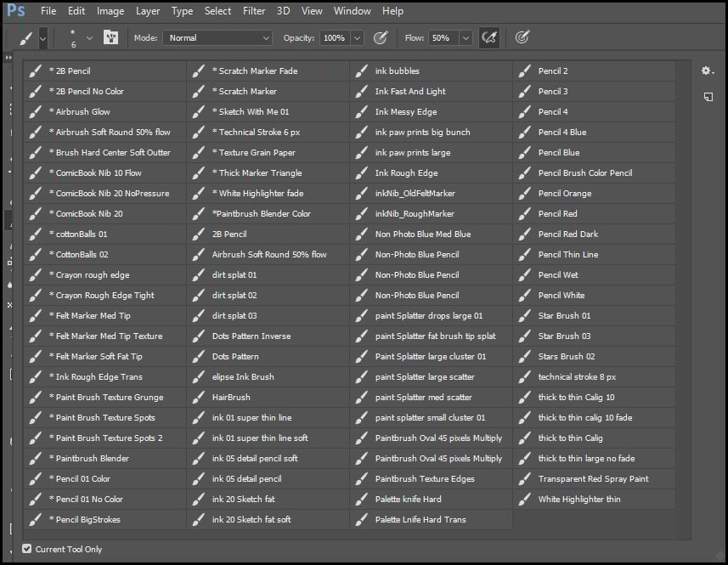Open the File menu

[48, 11]
